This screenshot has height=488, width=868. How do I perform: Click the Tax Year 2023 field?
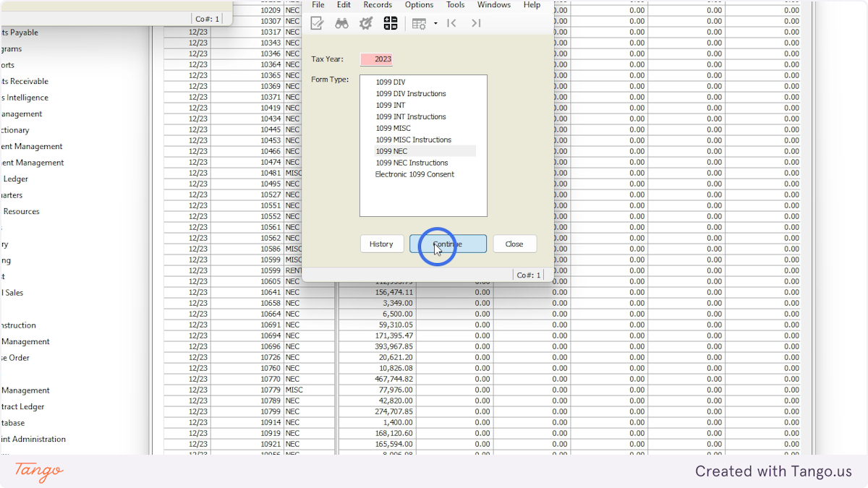point(376,59)
